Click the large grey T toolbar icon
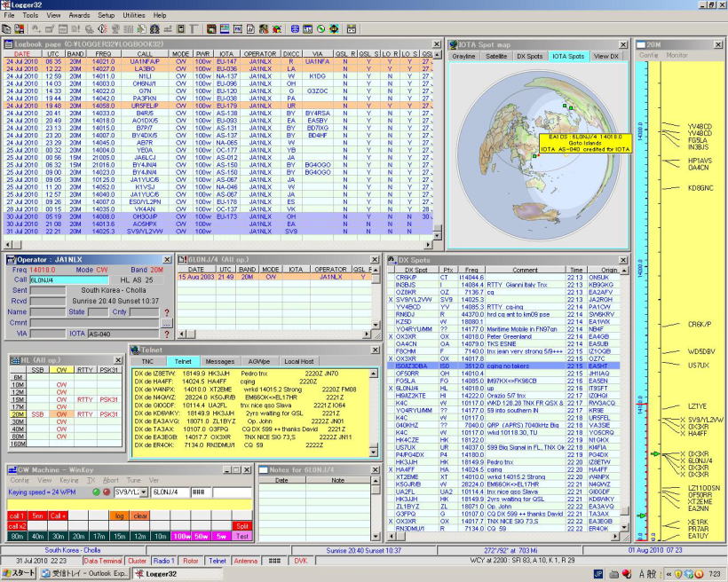Viewport: 728px width, 582px height. (x=194, y=29)
